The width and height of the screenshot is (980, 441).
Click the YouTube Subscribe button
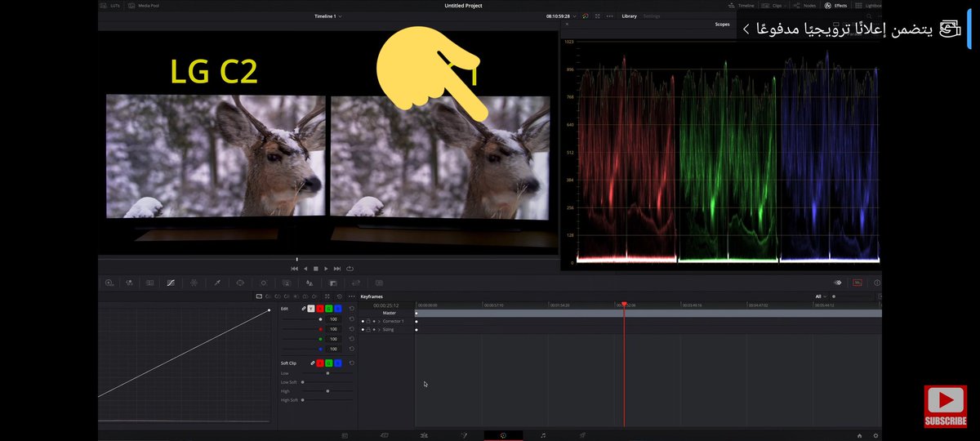click(946, 407)
